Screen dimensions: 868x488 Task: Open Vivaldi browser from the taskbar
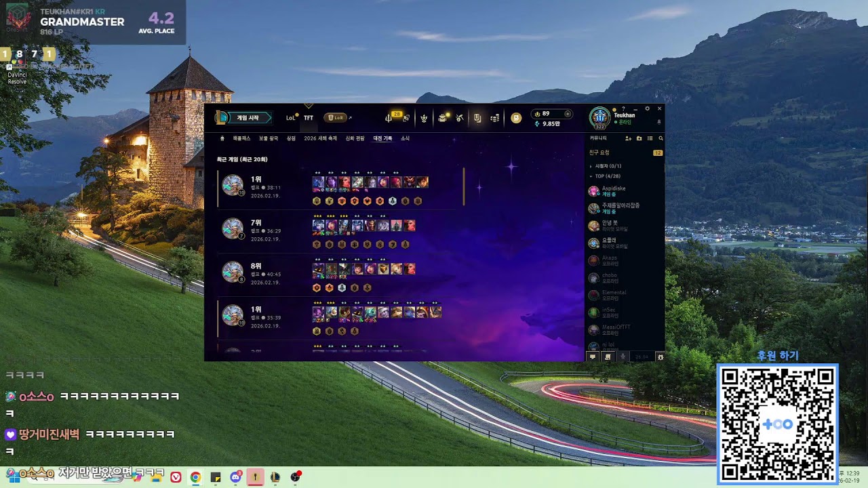[176, 477]
